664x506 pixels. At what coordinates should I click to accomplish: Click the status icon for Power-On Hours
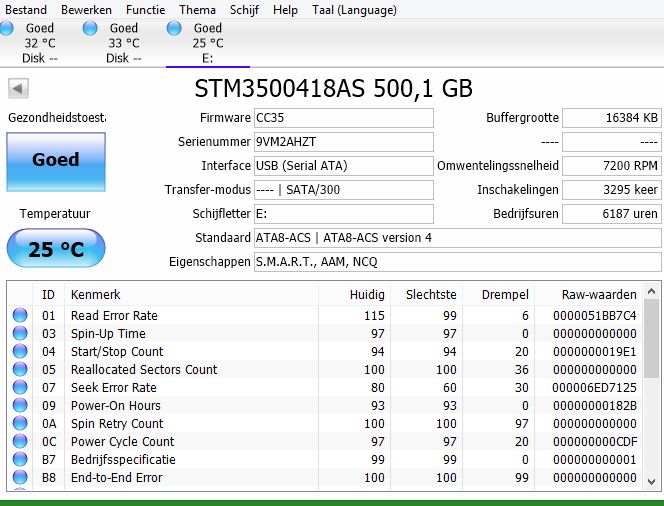click(20, 406)
